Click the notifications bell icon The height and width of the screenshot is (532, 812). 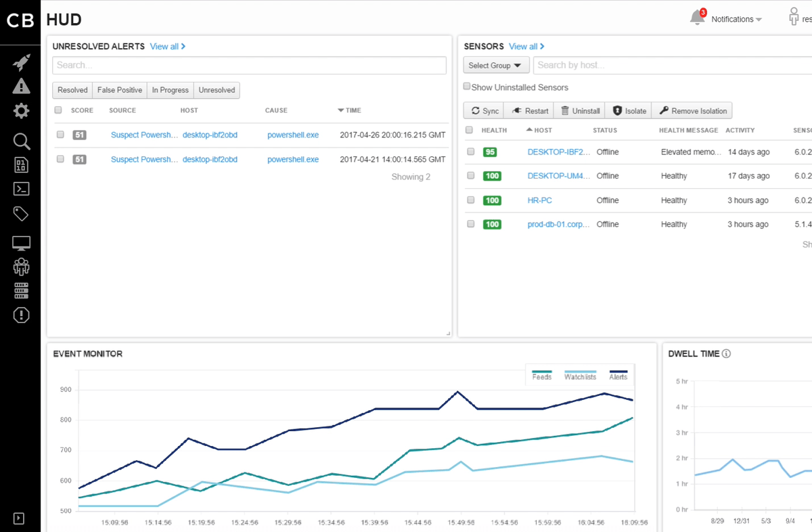tap(698, 18)
